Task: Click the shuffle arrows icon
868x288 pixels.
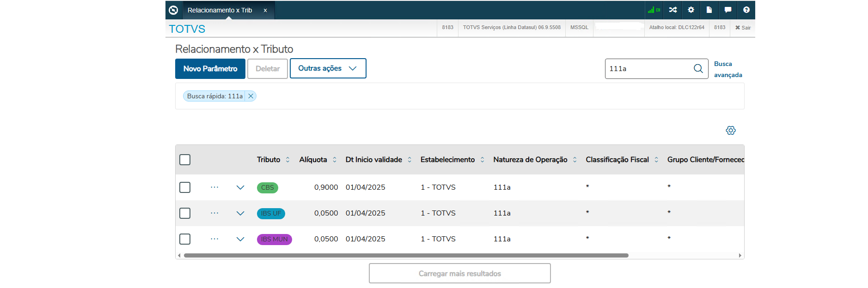Action: point(672,10)
